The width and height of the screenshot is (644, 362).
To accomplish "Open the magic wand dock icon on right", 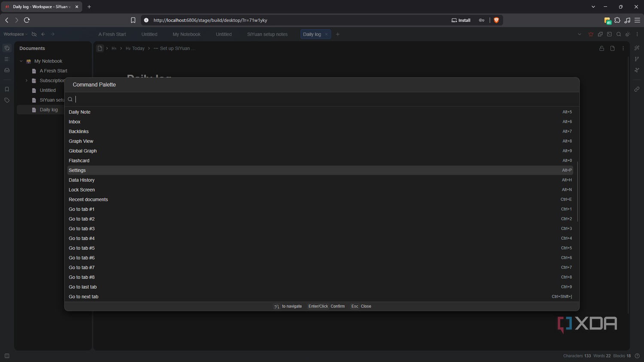I will [x=637, y=48].
